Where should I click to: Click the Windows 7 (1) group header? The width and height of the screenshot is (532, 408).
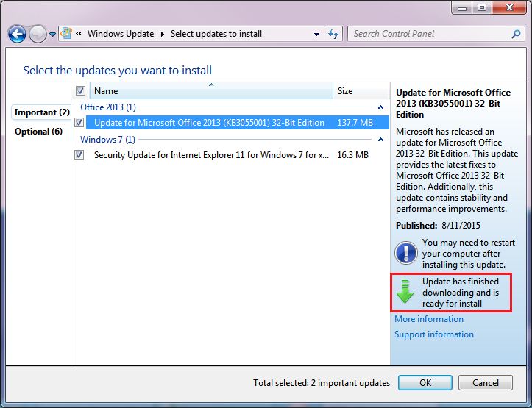[x=107, y=139]
